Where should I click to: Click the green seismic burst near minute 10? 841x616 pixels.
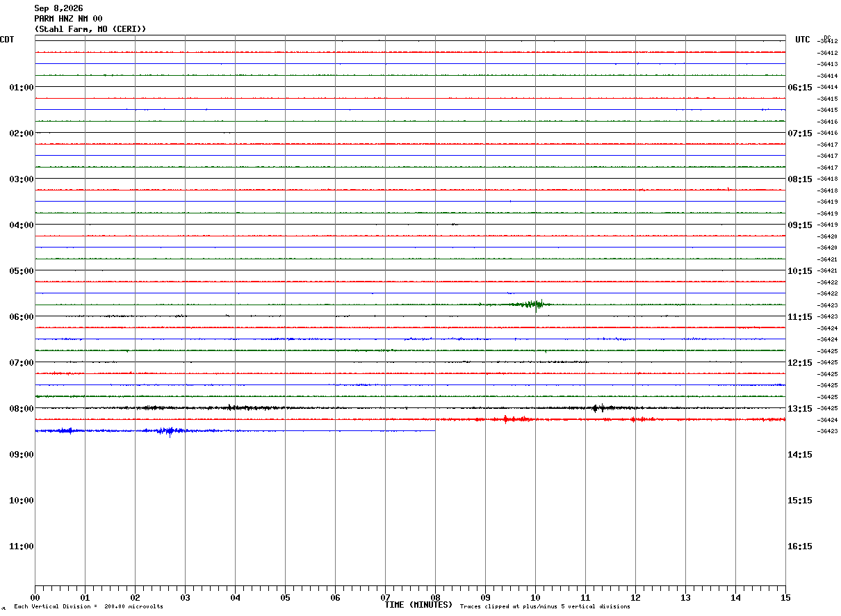tap(532, 305)
